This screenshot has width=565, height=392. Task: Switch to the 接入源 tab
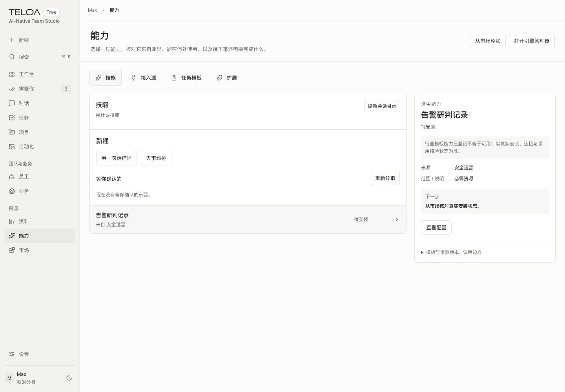[144, 78]
